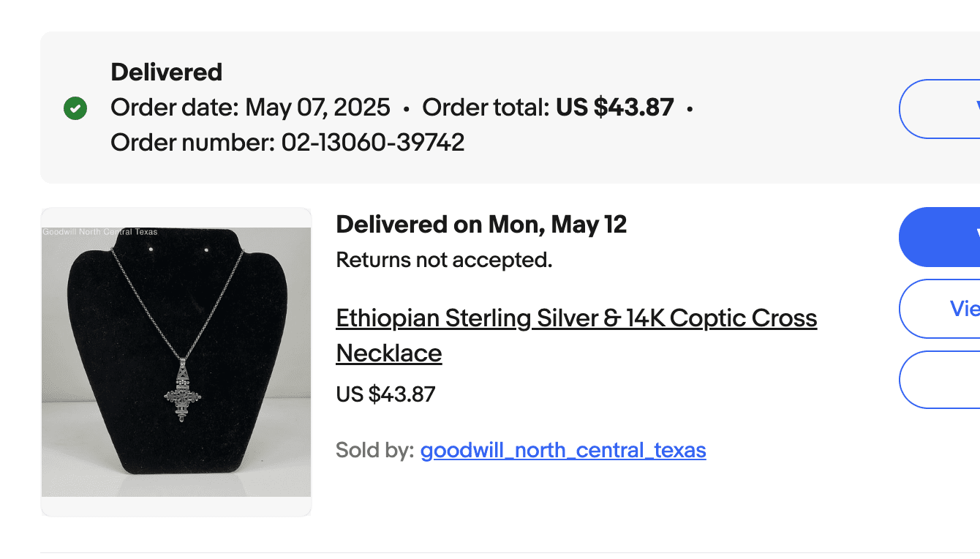Click the outlined button starting with "Vie"

point(941,309)
